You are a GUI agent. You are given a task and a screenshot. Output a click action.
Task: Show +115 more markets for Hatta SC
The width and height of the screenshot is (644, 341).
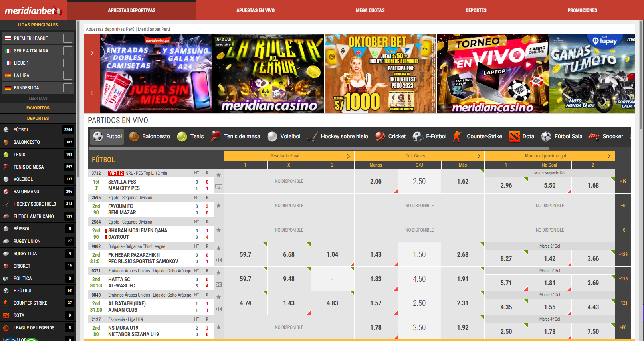pos(623,279)
